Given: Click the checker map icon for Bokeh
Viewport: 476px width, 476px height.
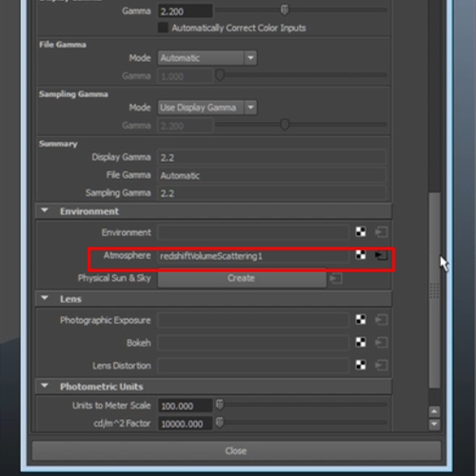Looking at the screenshot, I should pos(361,343).
